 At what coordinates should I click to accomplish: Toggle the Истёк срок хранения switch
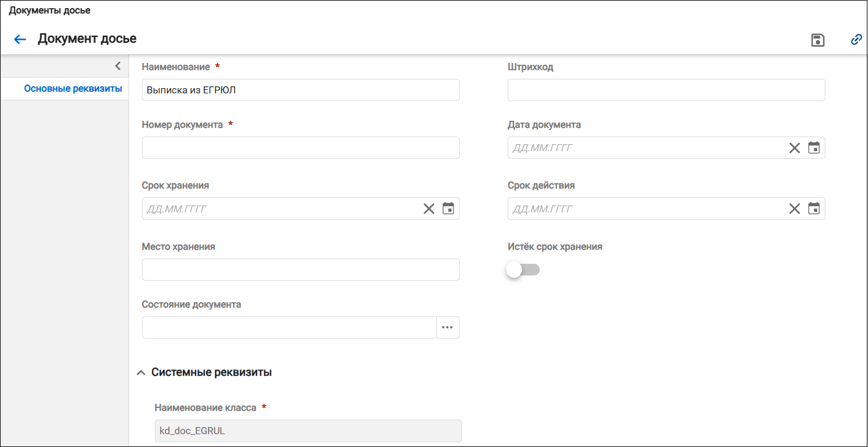pyautogui.click(x=523, y=270)
